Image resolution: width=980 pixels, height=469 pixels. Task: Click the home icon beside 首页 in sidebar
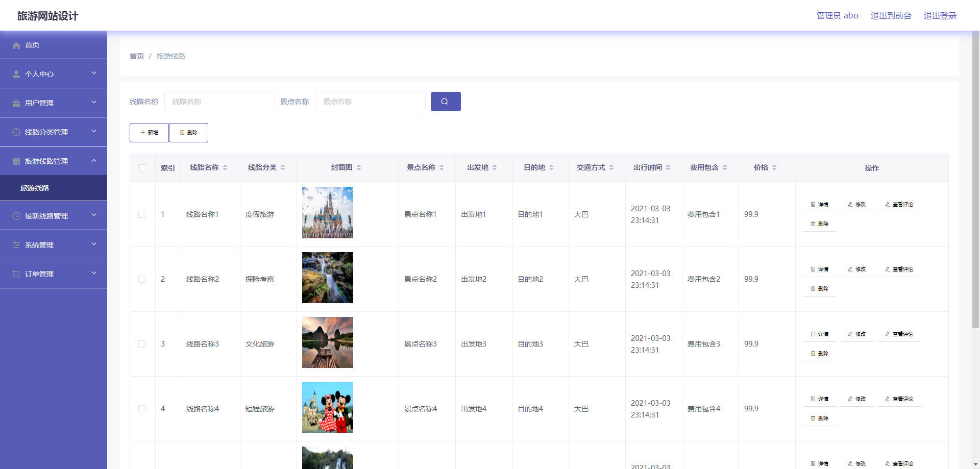[x=16, y=45]
